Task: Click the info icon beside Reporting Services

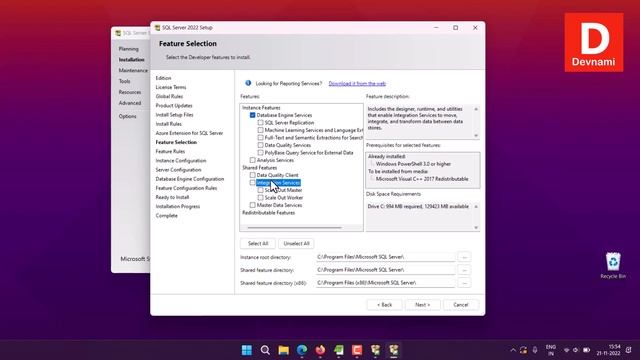Action: click(248, 83)
